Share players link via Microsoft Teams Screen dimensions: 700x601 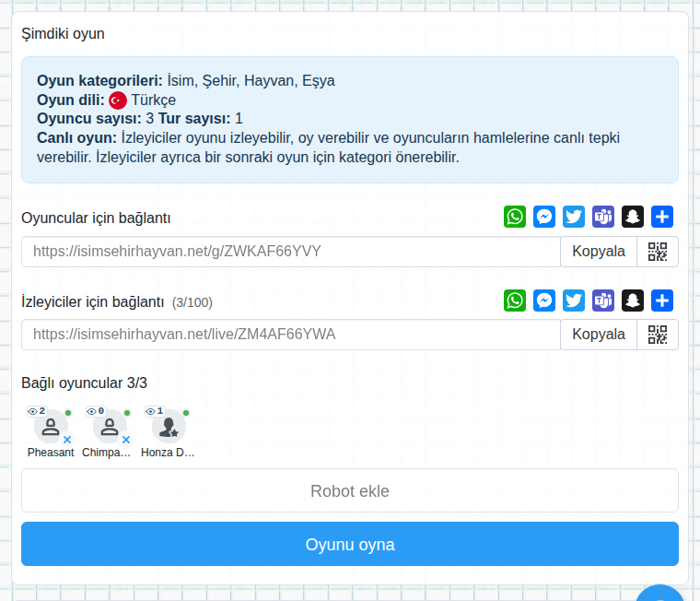[x=603, y=217]
